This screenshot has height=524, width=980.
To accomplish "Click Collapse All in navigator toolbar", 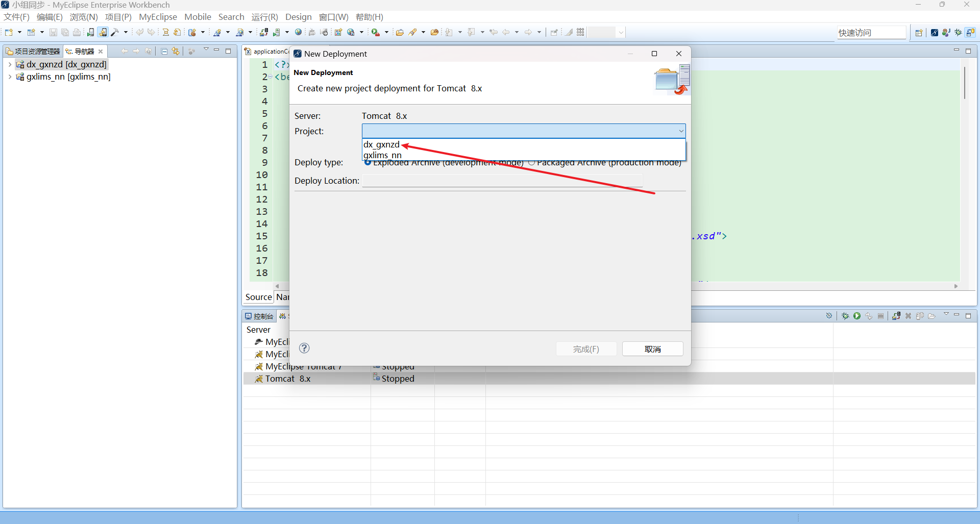I will (x=164, y=51).
